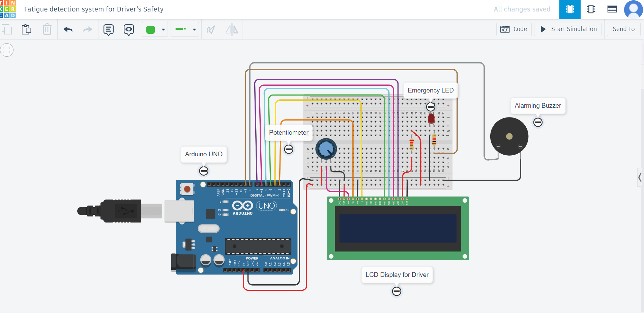Screen dimensions: 644x313
Task: Click the Delete component icon
Action: pos(47,29)
